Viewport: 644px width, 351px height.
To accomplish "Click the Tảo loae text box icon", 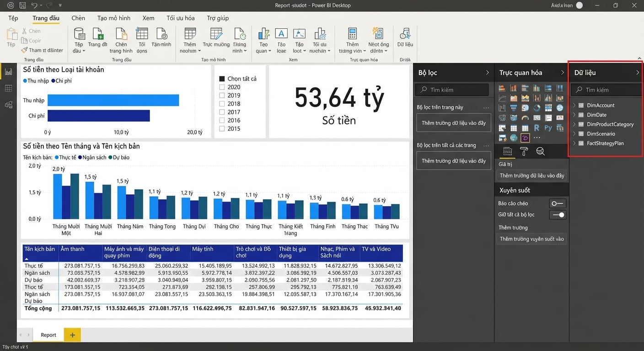I will coord(281,34).
